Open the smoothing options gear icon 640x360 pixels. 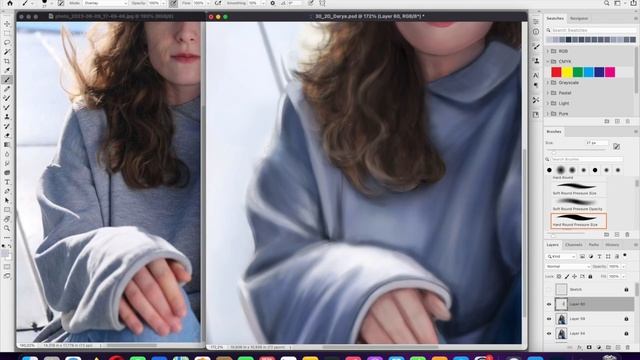pyautogui.click(x=272, y=3)
